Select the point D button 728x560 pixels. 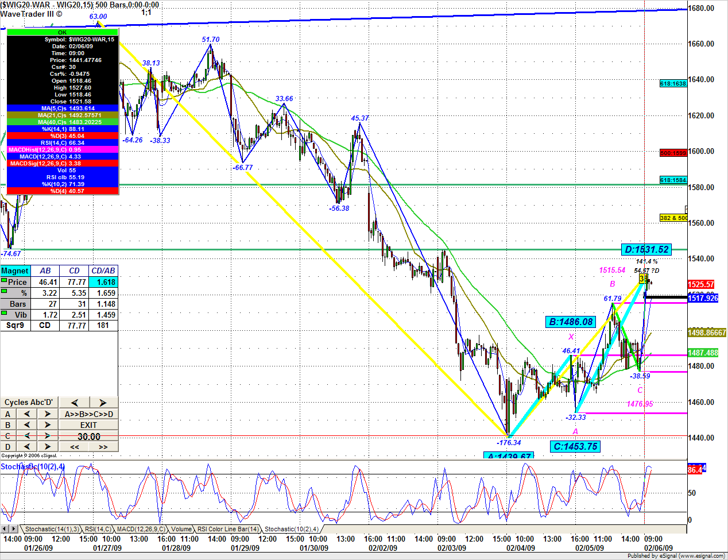click(x=8, y=447)
